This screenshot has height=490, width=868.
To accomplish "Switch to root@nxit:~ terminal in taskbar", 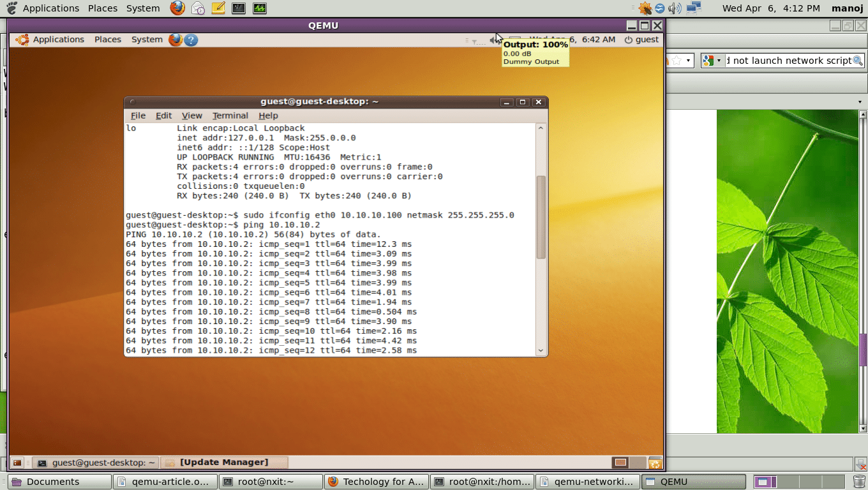I will (271, 482).
